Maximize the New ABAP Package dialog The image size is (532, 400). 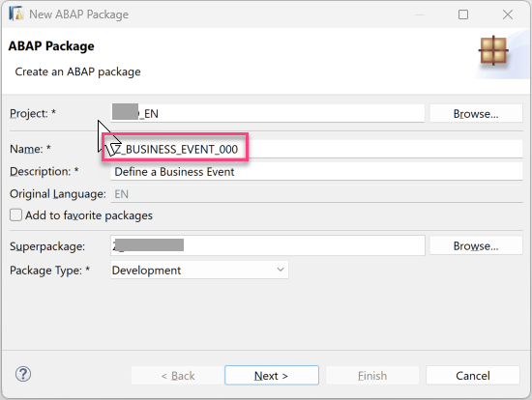pos(463,14)
